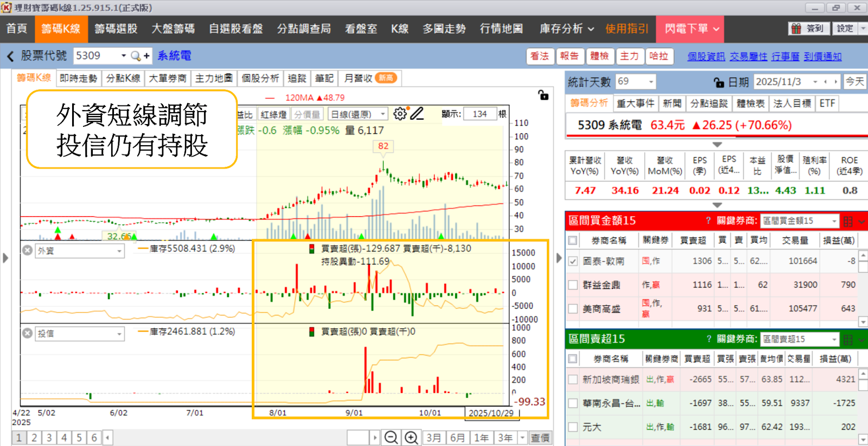868x446 pixels.
Task: Open help for 區間賣超15
Action: [x=708, y=339]
